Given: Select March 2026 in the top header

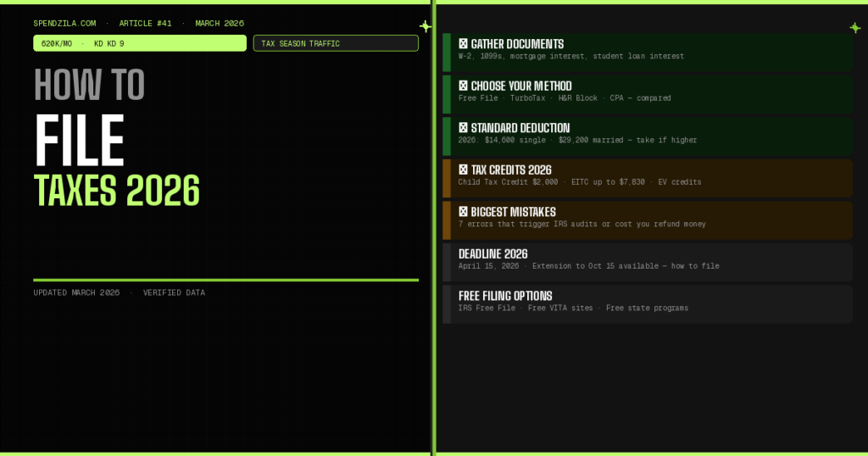Looking at the screenshot, I should point(220,24).
